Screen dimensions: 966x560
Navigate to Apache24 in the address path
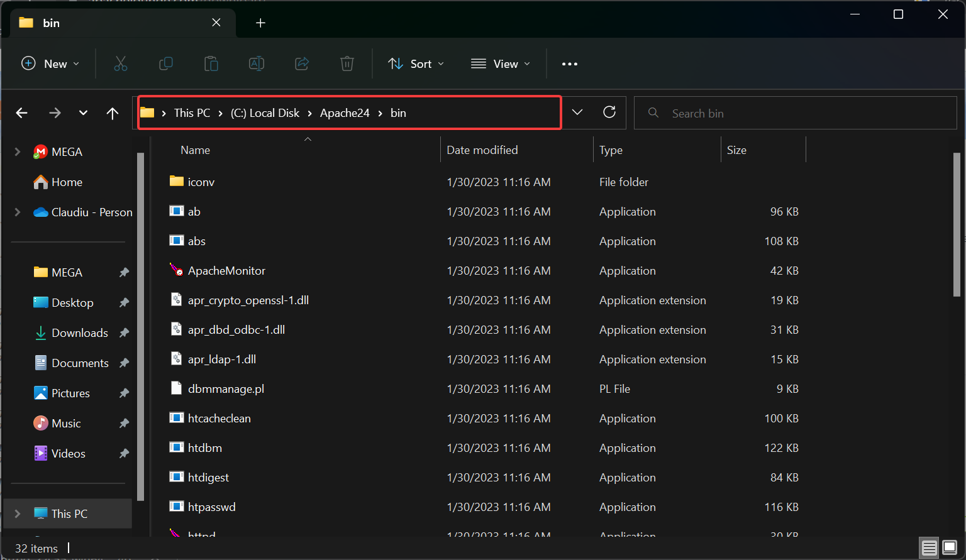click(x=345, y=113)
